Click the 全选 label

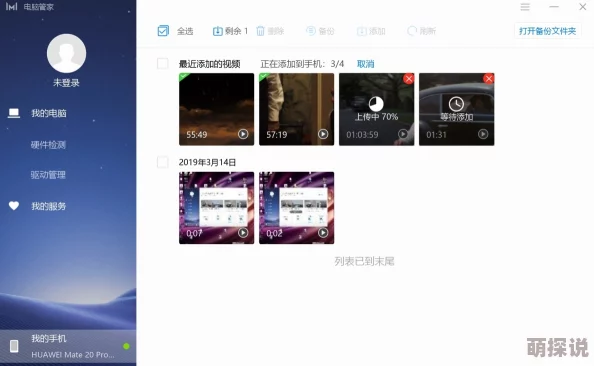click(x=185, y=31)
